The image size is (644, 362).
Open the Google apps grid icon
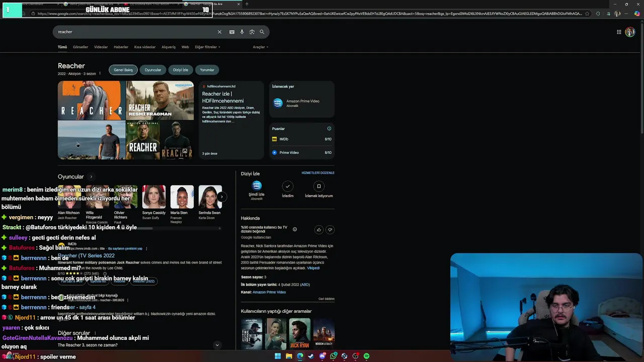[619, 32]
